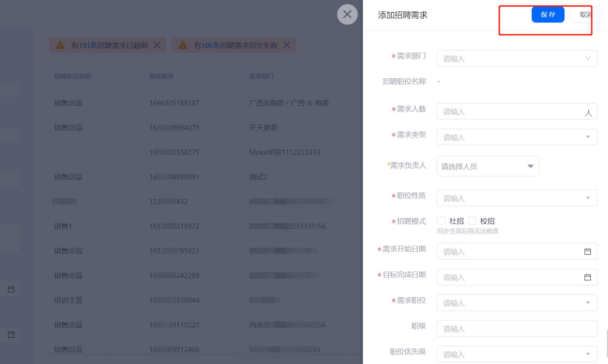Image resolution: width=608 pixels, height=364 pixels.
Task: Click the 职级 input field
Action: 517,328
